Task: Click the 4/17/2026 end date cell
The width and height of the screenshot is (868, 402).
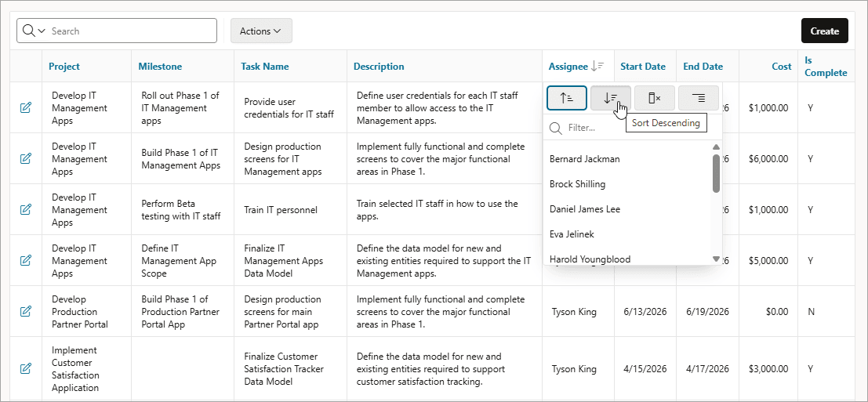Action: pos(708,368)
